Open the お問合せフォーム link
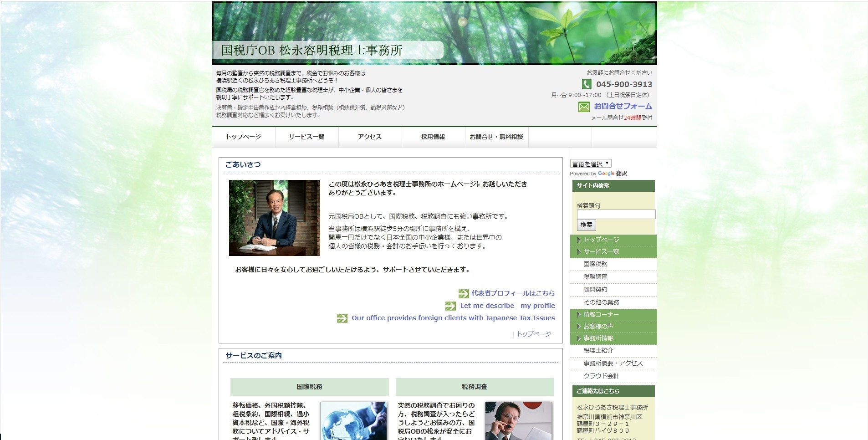 click(x=623, y=106)
